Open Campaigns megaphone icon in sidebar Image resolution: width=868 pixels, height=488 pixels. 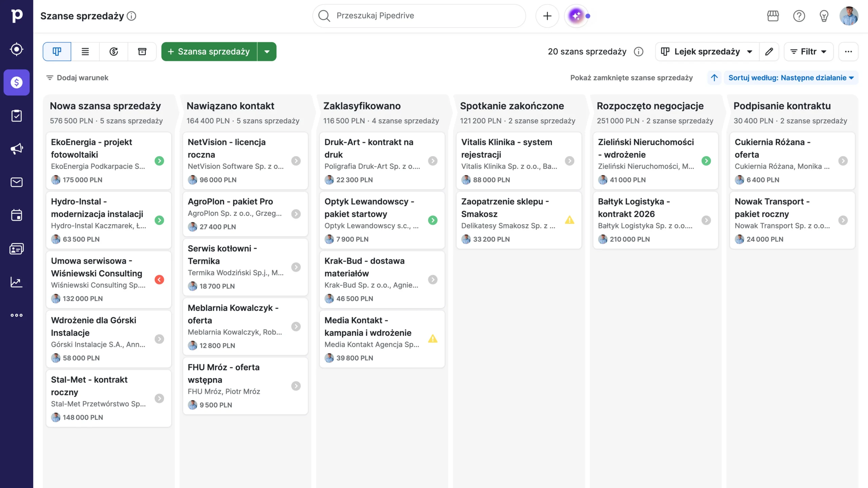click(17, 149)
